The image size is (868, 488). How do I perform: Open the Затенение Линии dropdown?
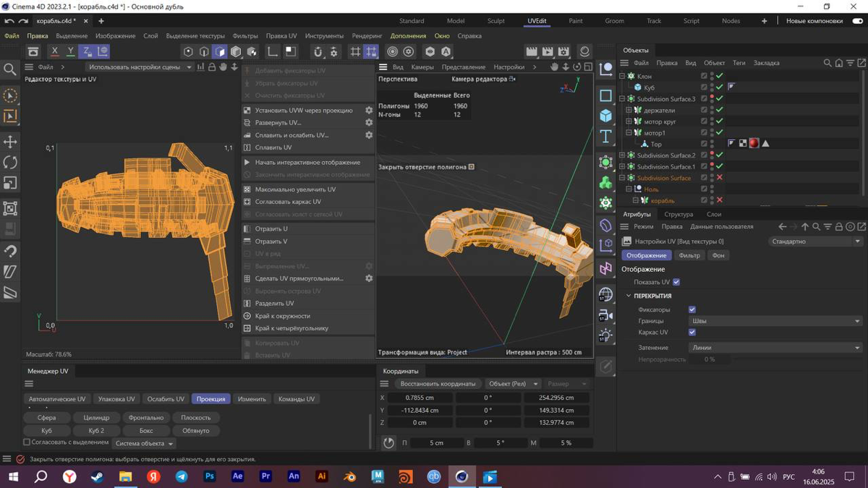(x=776, y=348)
